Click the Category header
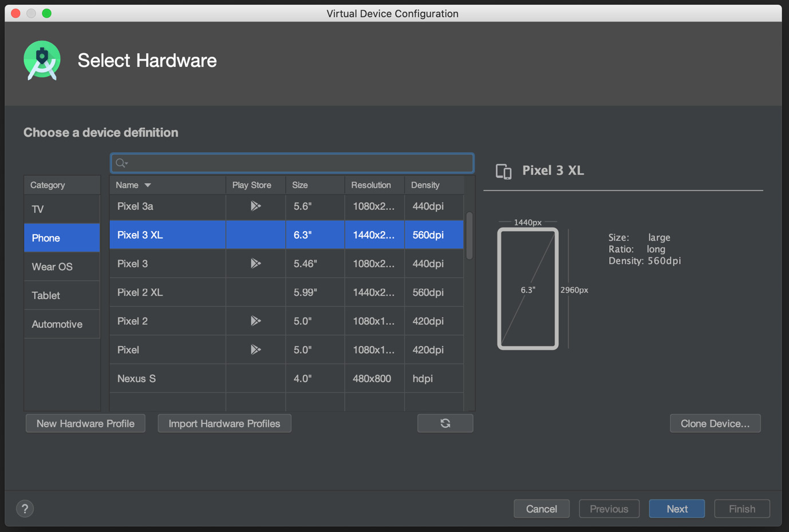The width and height of the screenshot is (789, 532). click(62, 185)
